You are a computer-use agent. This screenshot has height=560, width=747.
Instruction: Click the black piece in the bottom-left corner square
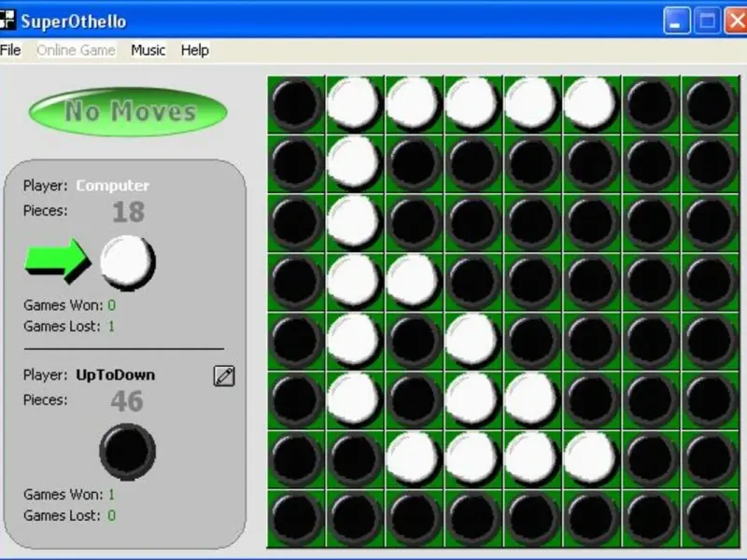click(x=296, y=519)
